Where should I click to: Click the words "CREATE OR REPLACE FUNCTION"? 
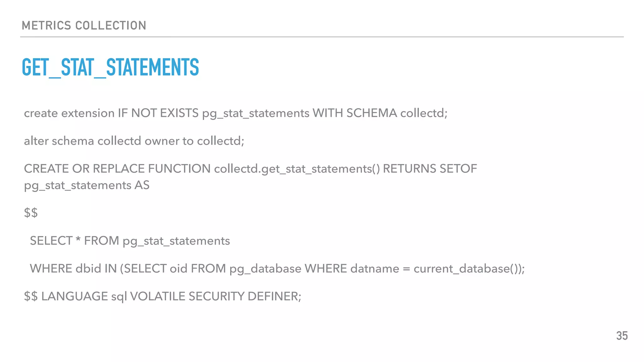(117, 169)
